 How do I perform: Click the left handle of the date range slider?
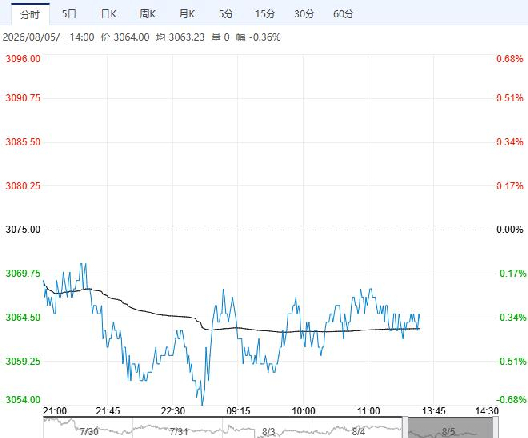pyautogui.click(x=405, y=428)
